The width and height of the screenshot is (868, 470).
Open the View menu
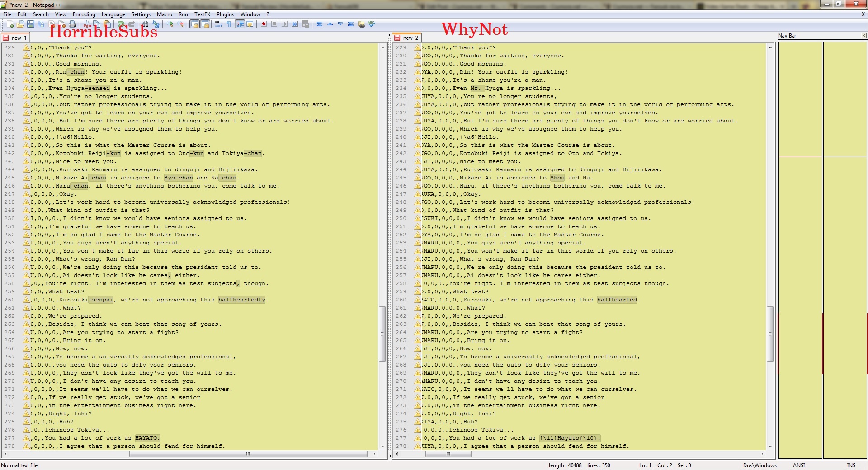tap(61, 14)
